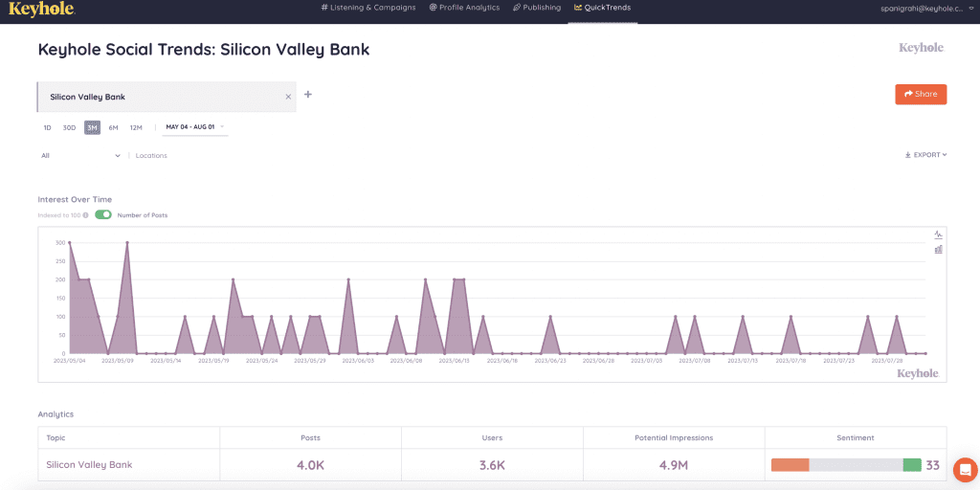Click the Potential Impressions column header
The height and width of the screenshot is (490, 980).
[674, 438]
